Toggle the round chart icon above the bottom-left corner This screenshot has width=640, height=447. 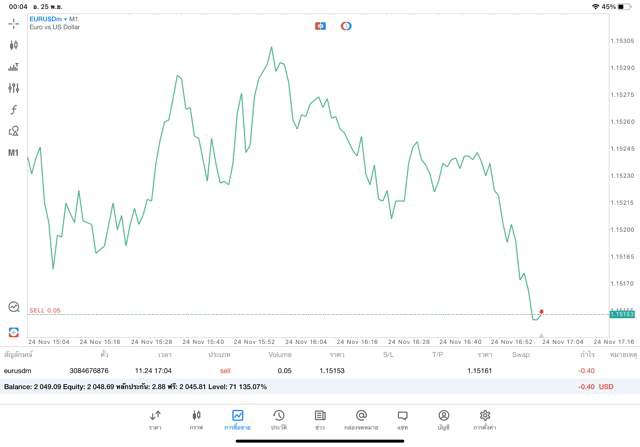(x=14, y=307)
